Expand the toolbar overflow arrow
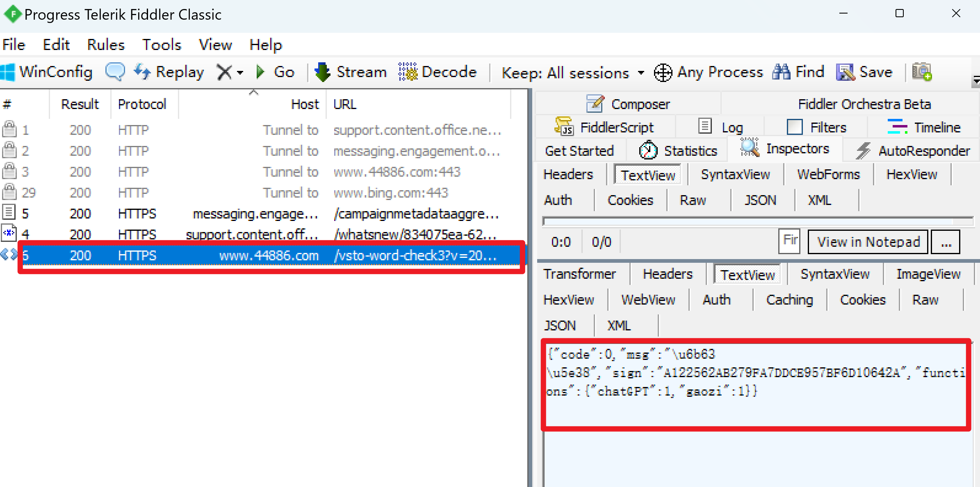980x487 pixels. point(976,81)
